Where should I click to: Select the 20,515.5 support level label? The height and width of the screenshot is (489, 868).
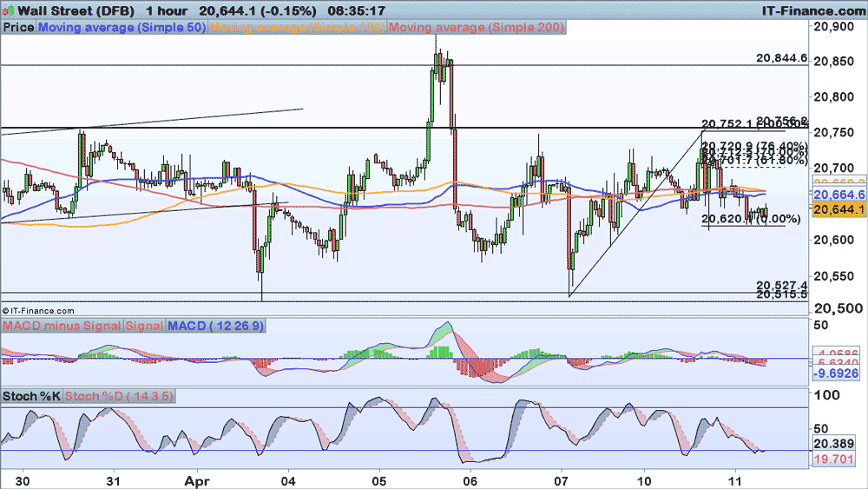click(782, 294)
